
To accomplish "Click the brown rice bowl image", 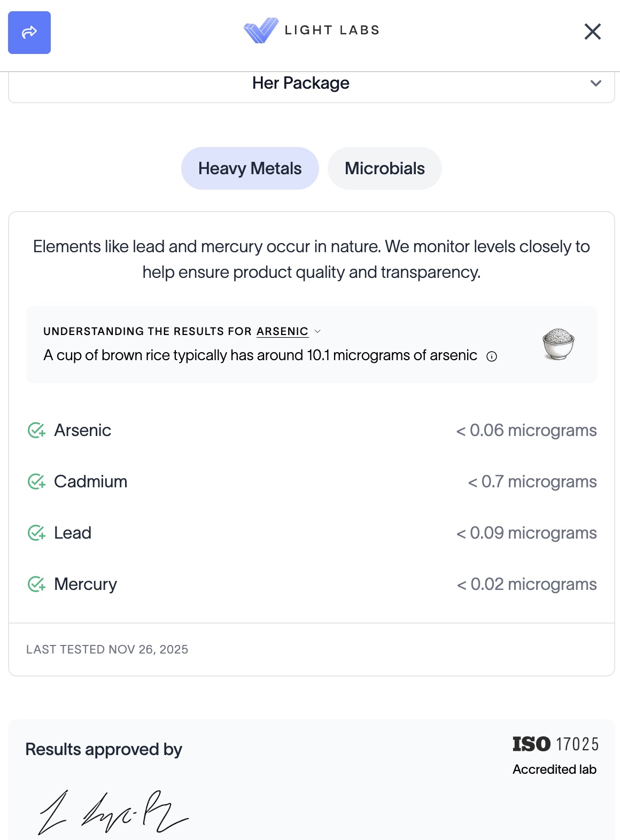I will pyautogui.click(x=558, y=344).
